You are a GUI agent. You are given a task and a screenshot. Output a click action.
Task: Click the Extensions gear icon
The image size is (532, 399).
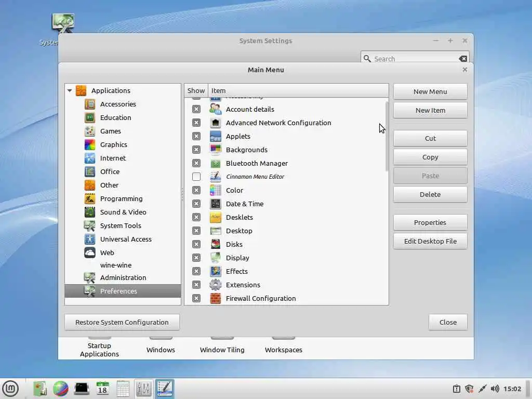coord(216,285)
